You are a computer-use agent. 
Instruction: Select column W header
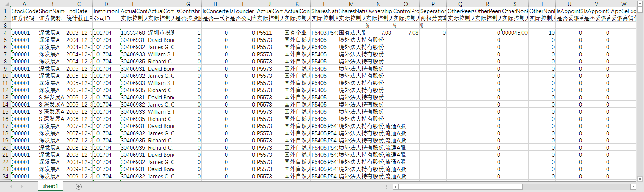(624, 4)
